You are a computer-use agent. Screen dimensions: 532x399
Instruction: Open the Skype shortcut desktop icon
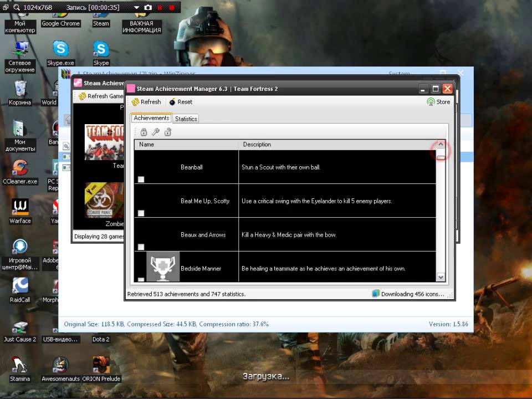click(x=101, y=53)
